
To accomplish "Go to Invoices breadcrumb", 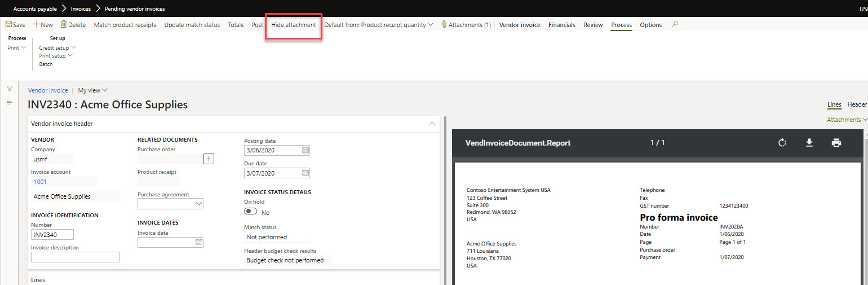I will tap(81, 8).
